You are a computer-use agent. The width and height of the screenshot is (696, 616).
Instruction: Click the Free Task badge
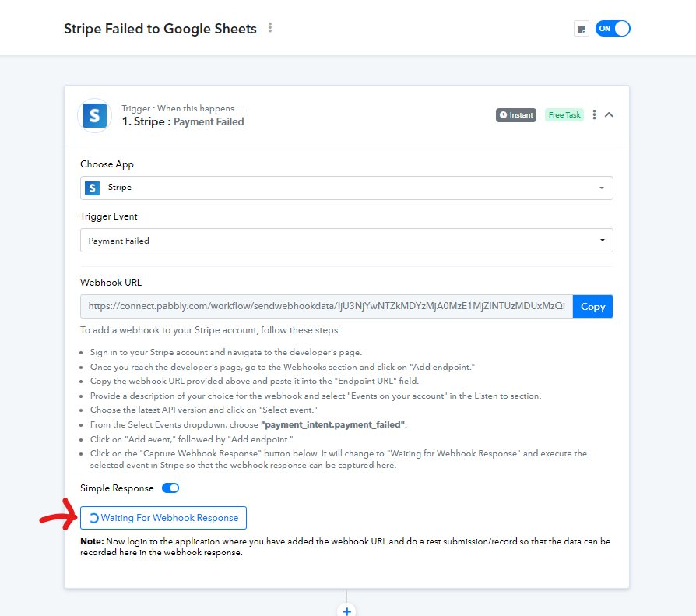pos(564,115)
